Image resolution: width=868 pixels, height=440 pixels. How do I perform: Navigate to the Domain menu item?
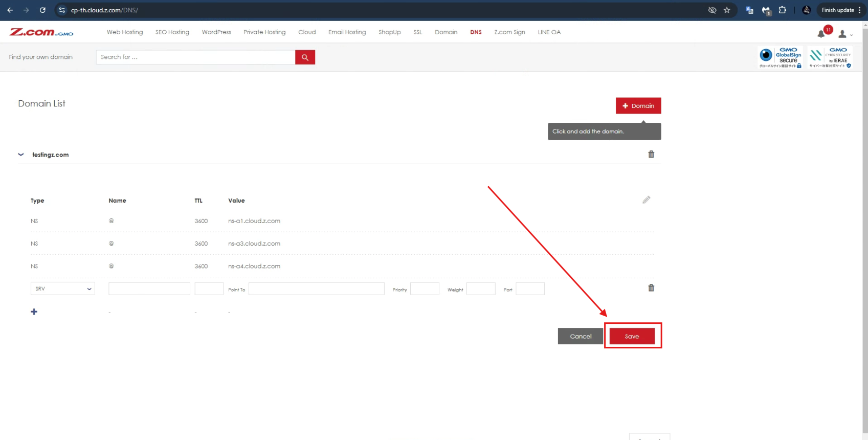(x=446, y=32)
